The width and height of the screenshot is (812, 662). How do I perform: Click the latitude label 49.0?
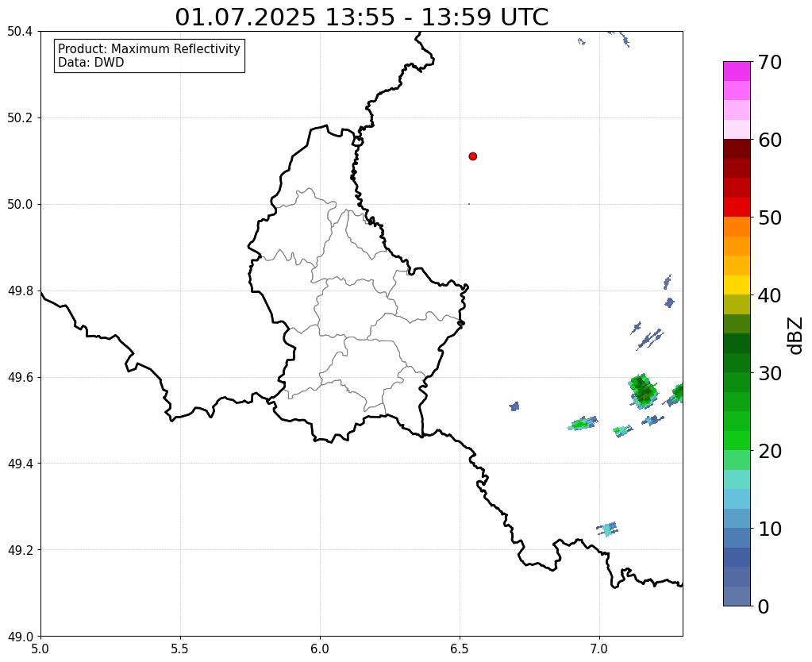pos(20,637)
